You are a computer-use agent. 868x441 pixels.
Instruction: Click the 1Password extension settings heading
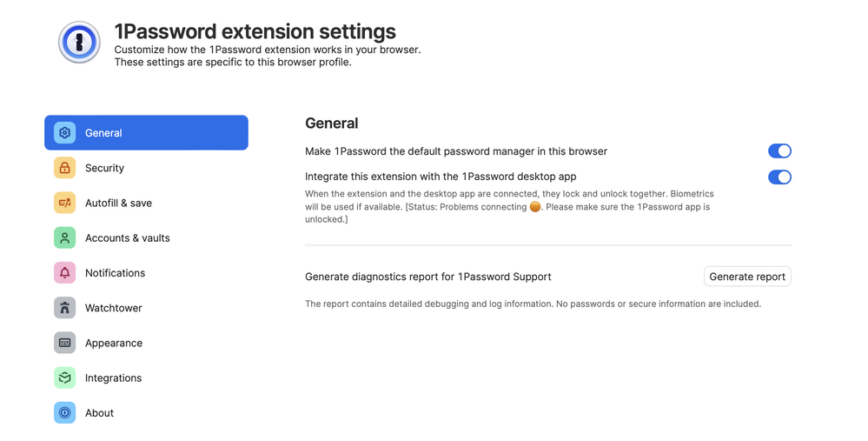point(255,31)
